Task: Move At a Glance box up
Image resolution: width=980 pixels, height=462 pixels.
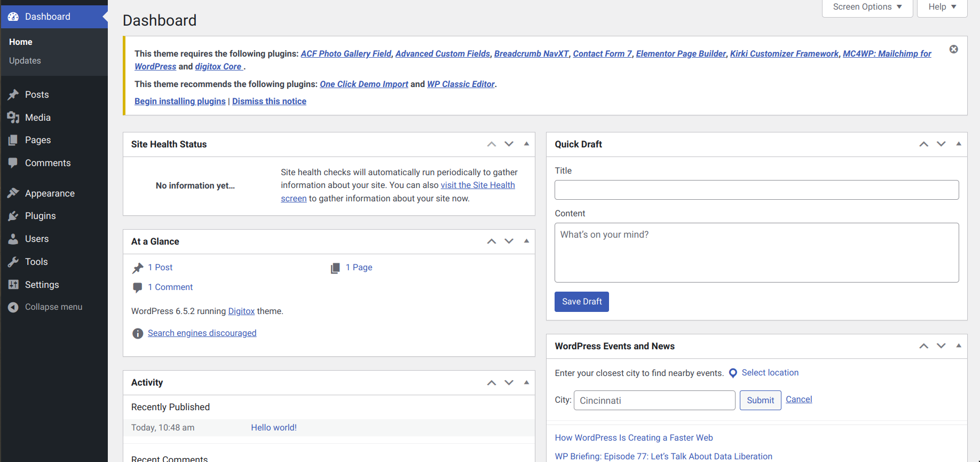Action: (492, 241)
